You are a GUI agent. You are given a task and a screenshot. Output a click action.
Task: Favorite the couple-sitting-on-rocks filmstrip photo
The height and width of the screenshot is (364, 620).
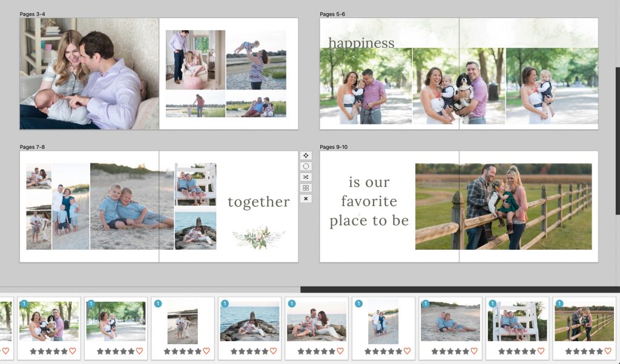tap(340, 351)
